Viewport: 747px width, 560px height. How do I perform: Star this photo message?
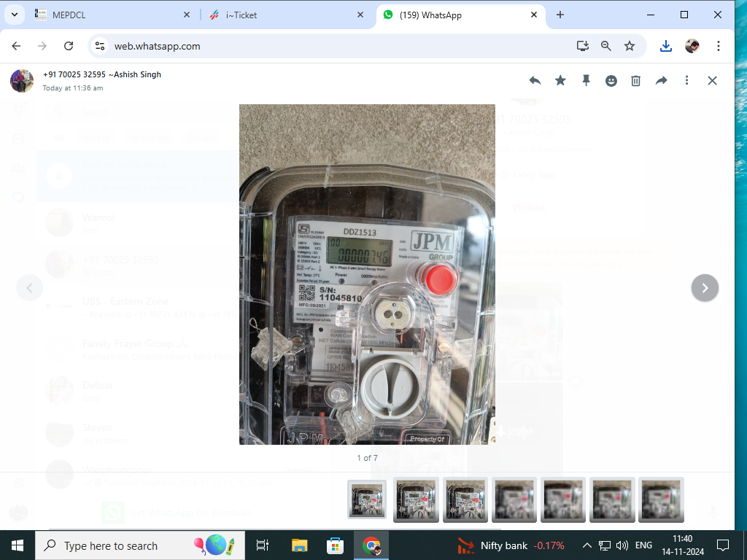pyautogui.click(x=560, y=81)
